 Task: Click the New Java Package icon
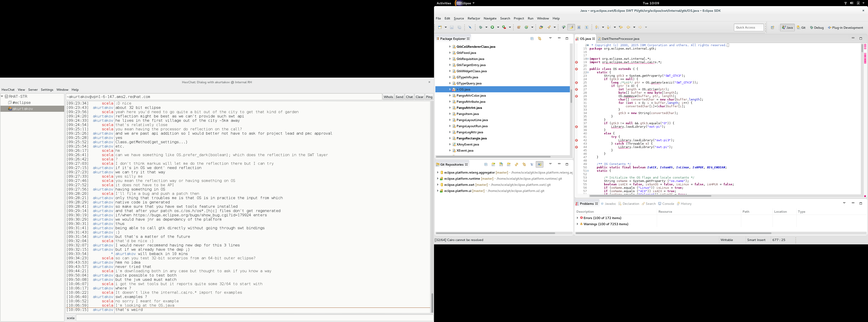pos(519,27)
